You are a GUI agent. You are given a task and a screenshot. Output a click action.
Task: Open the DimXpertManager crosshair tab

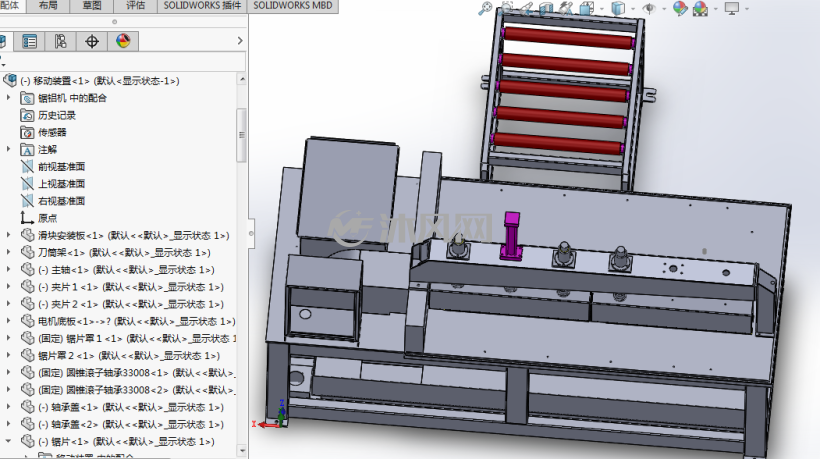(x=92, y=41)
